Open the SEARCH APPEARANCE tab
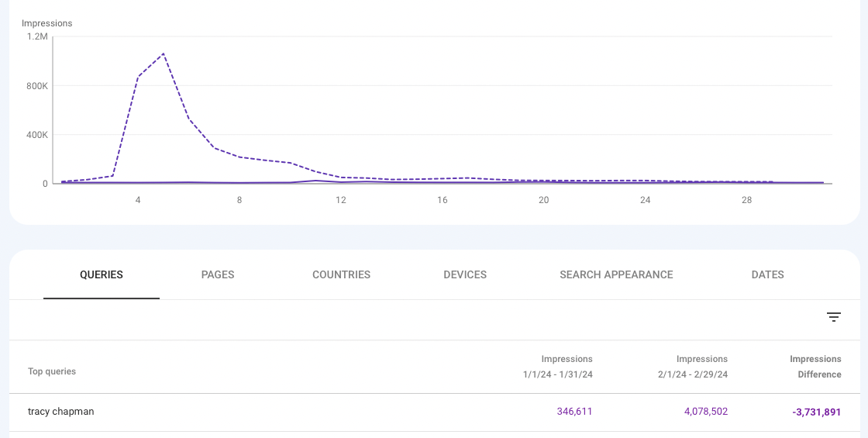 pos(616,274)
